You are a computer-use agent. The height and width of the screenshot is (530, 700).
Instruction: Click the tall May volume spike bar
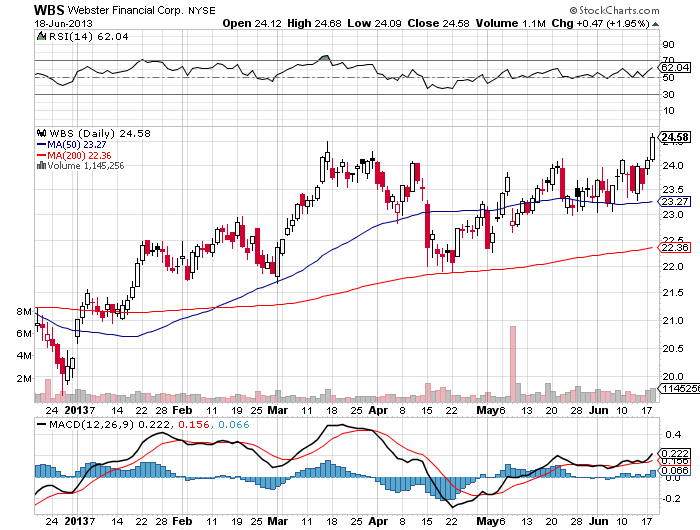click(x=513, y=364)
